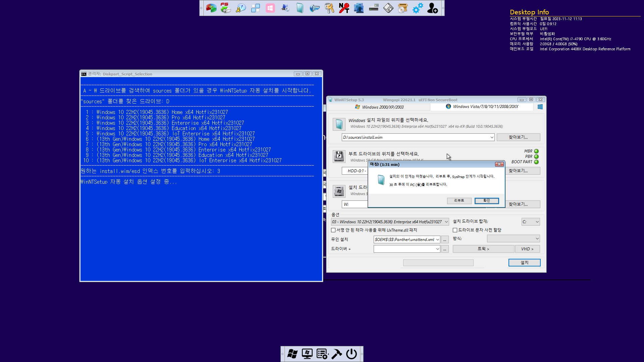The image size is (644, 362).
Task: Click the PBR green status light
Action: coord(536,157)
